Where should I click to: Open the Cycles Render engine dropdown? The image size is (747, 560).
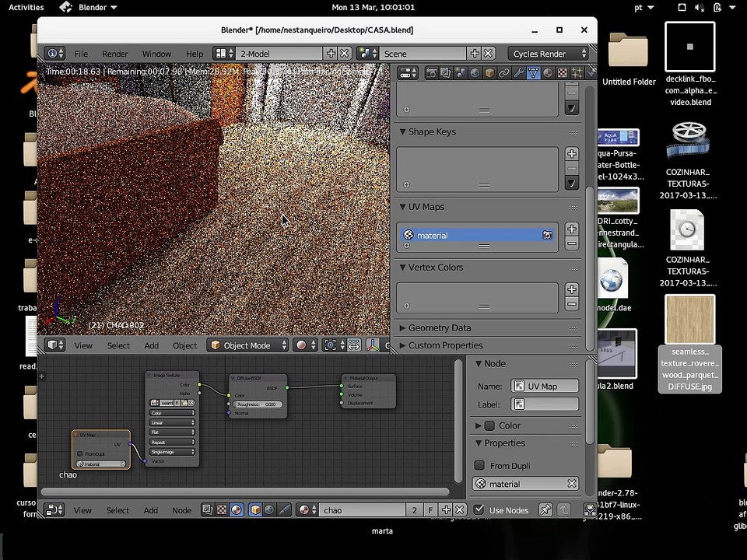point(549,54)
